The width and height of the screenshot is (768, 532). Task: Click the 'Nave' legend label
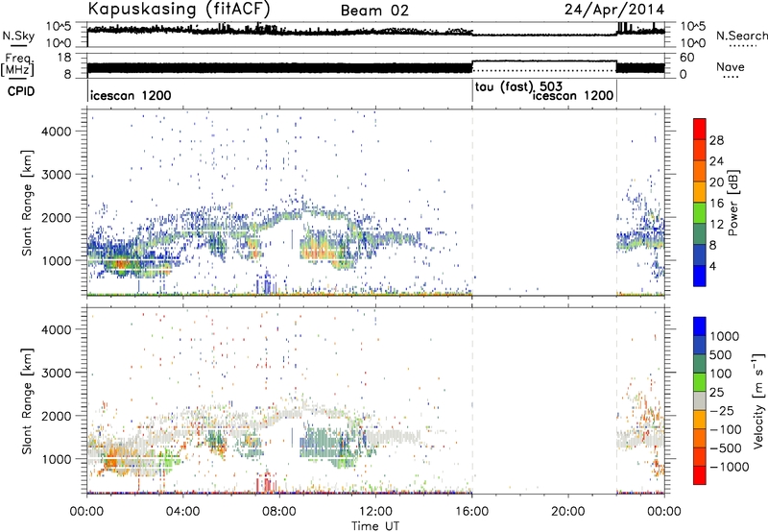pos(731,66)
